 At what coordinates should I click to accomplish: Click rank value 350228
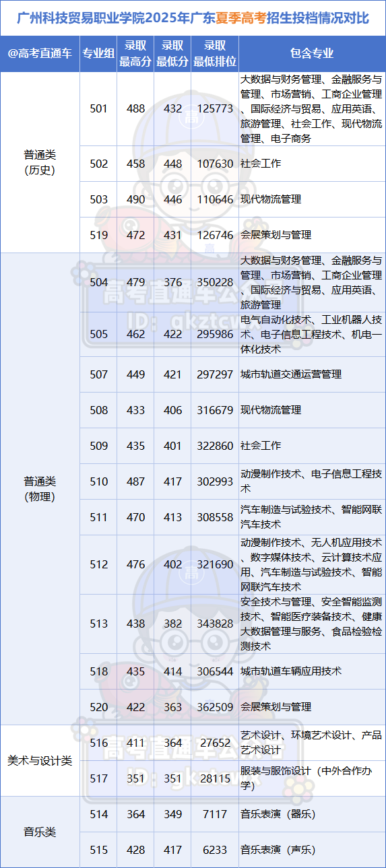(215, 282)
